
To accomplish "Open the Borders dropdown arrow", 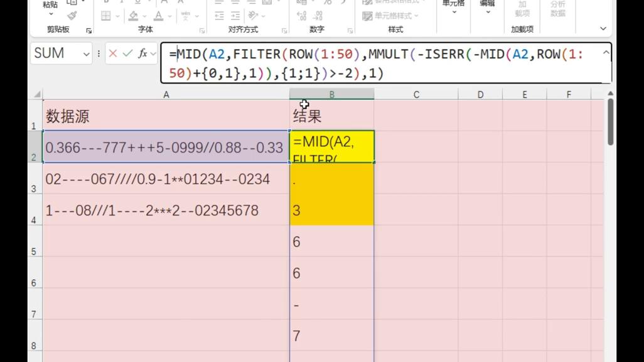I will (x=117, y=16).
